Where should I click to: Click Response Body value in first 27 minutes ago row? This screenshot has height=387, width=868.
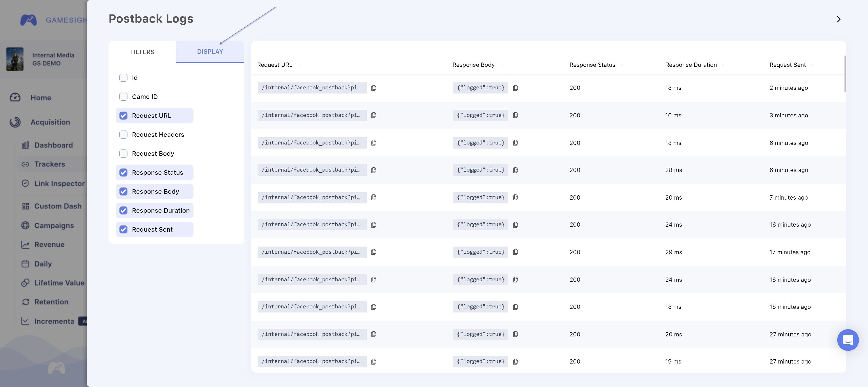(481, 334)
